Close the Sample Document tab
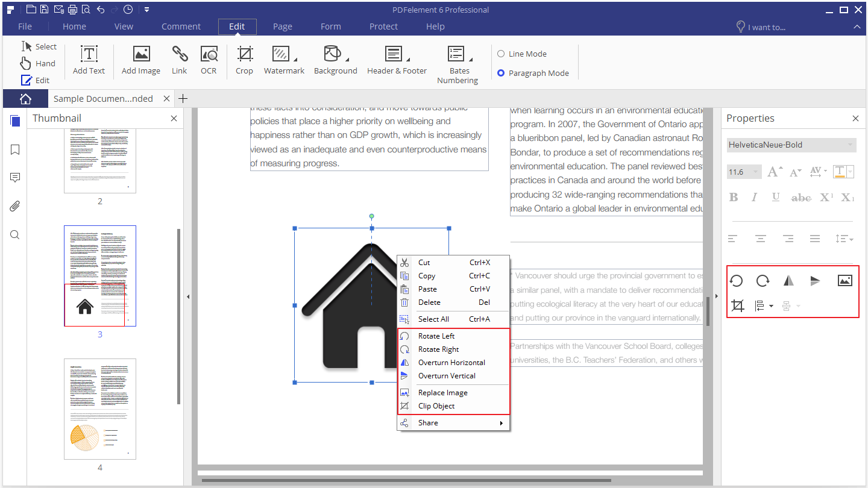This screenshot has width=868, height=488. pos(167,98)
